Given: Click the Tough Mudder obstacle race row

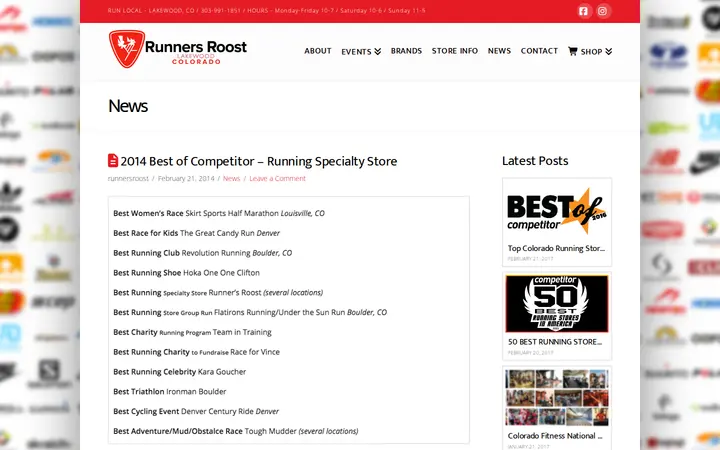Looking at the screenshot, I should [236, 431].
